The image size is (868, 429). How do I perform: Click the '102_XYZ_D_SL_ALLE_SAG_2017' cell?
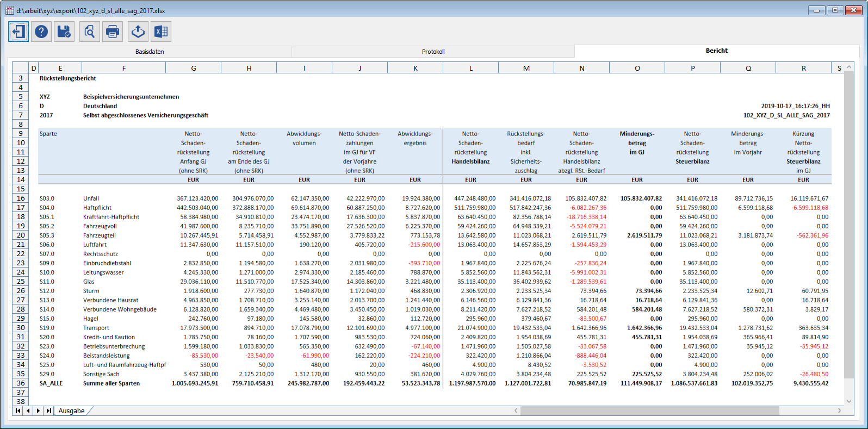pos(786,115)
